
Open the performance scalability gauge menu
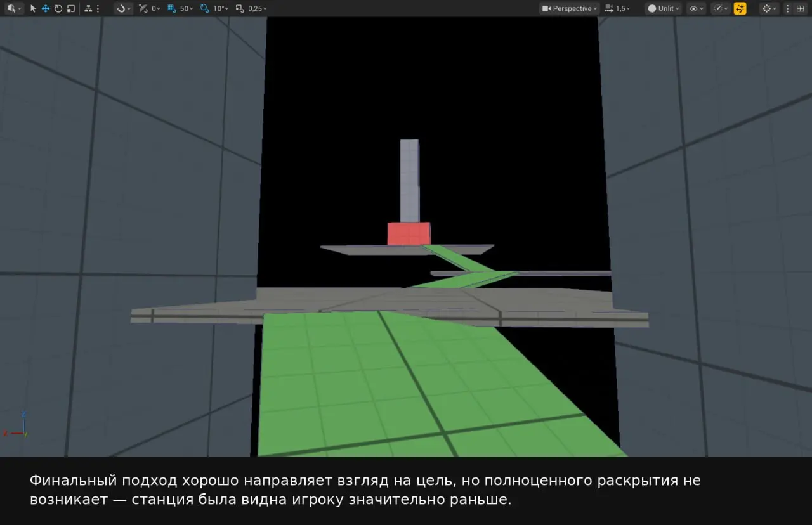721,8
